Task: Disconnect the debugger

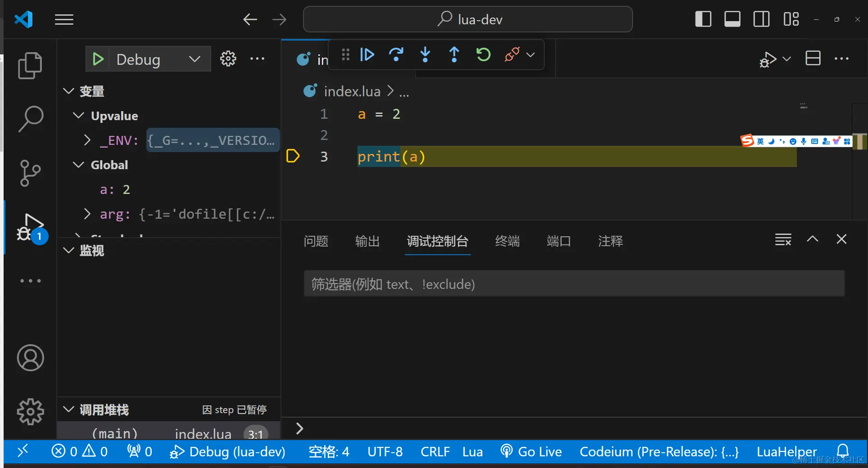Action: click(x=512, y=54)
